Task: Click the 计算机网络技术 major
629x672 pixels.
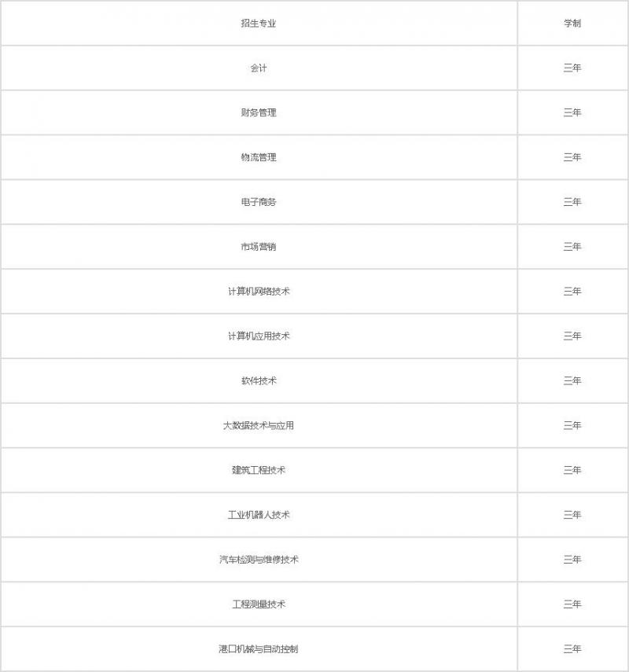Action: 259,292
